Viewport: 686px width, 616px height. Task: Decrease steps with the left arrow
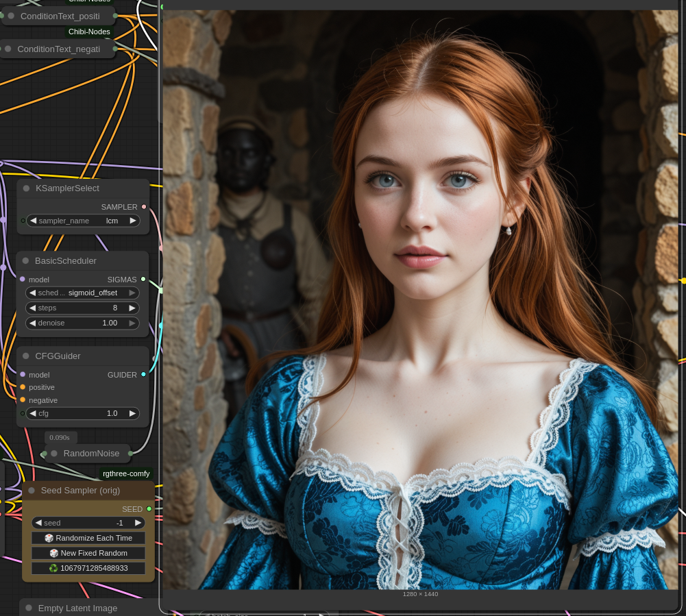(32, 308)
